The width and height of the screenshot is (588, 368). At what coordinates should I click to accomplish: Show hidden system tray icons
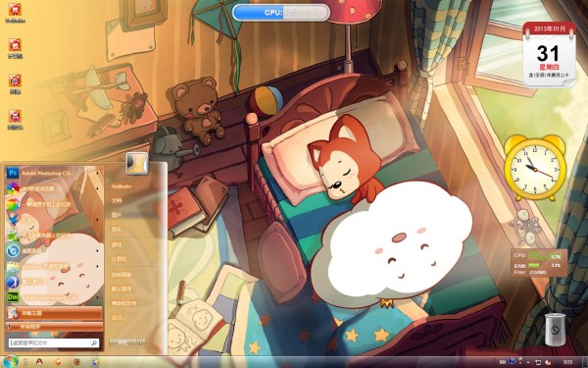[527, 363]
